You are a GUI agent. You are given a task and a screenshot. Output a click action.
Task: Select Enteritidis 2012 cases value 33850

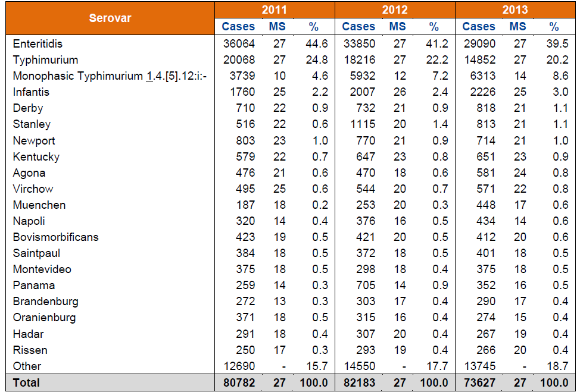[x=359, y=43]
